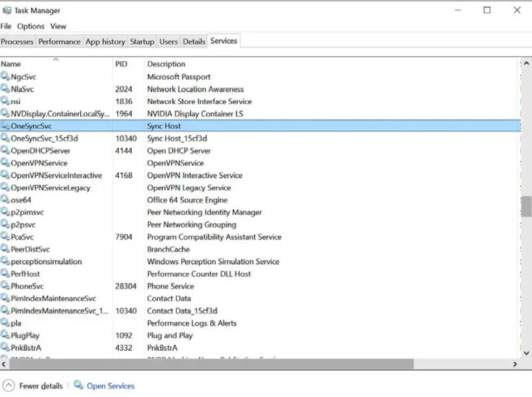Click the vertical scrollbar thumb
This screenshot has width=532, height=397.
click(x=526, y=206)
